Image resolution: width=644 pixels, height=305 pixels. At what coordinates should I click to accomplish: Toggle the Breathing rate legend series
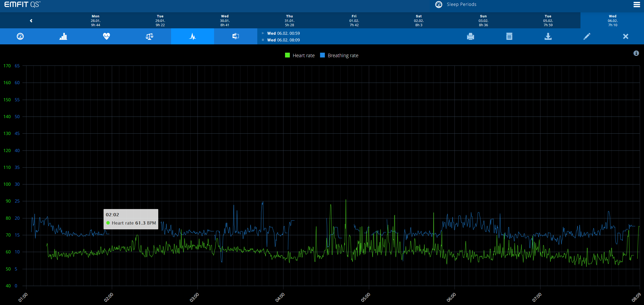click(343, 55)
